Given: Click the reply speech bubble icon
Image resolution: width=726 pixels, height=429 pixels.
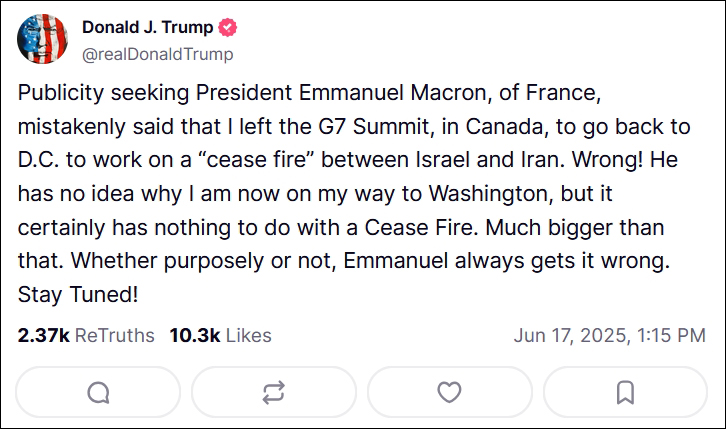Looking at the screenshot, I should tap(98, 392).
